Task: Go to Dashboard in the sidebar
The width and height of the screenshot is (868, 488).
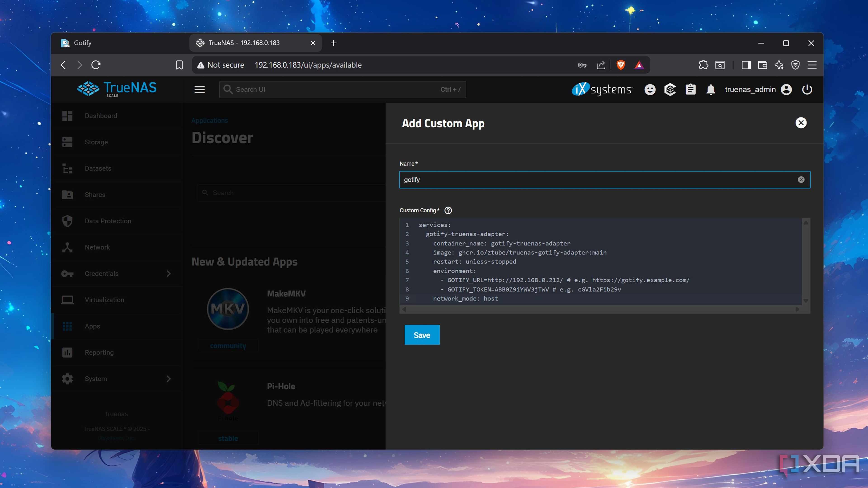Action: point(117,115)
